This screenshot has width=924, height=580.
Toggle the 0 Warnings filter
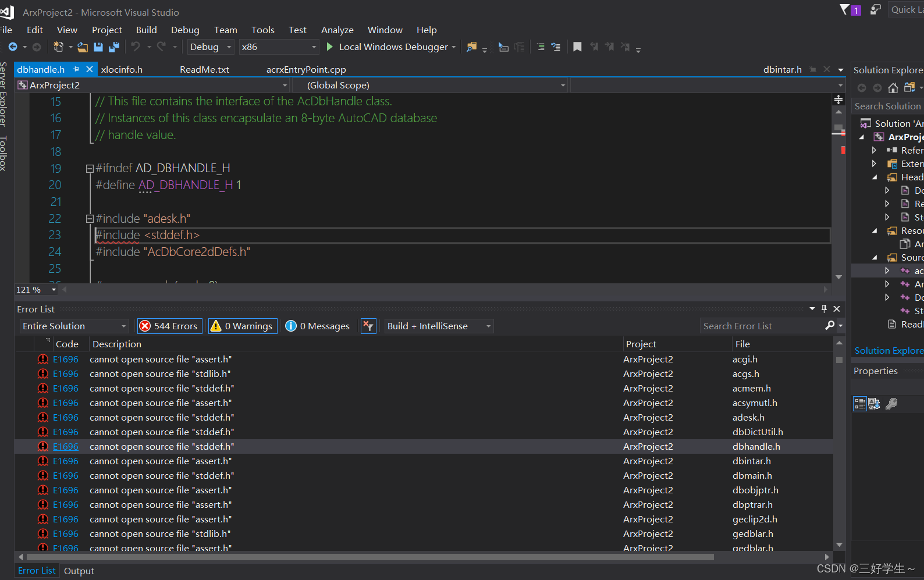[242, 326]
